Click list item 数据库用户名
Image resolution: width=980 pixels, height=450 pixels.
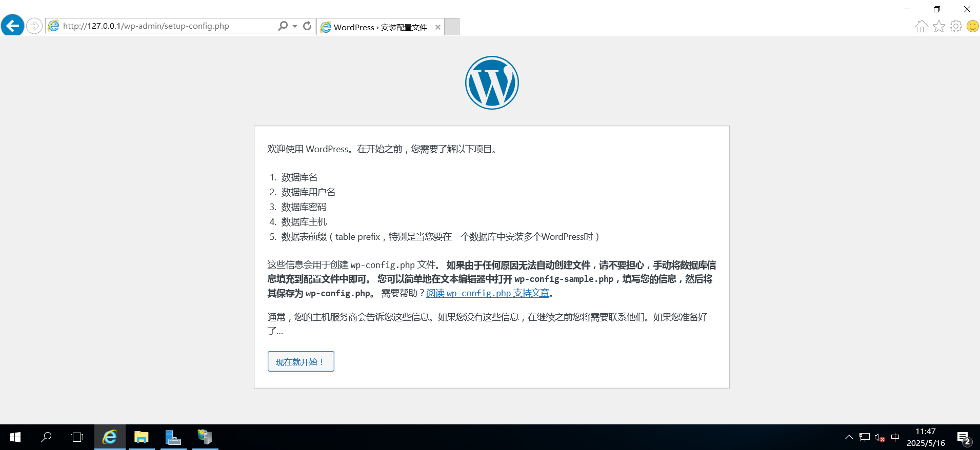coord(308,192)
